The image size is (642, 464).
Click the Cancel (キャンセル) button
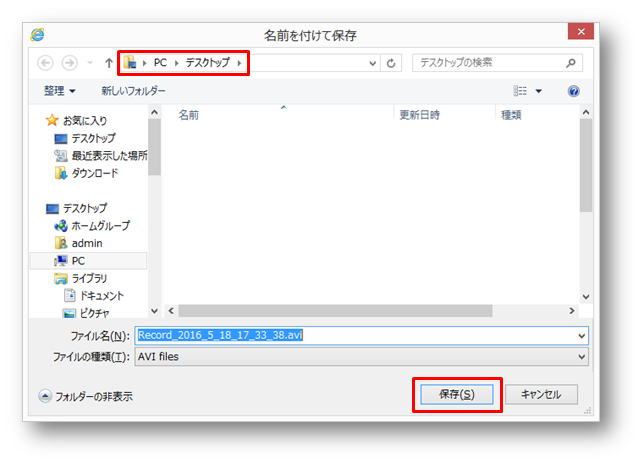(x=541, y=394)
